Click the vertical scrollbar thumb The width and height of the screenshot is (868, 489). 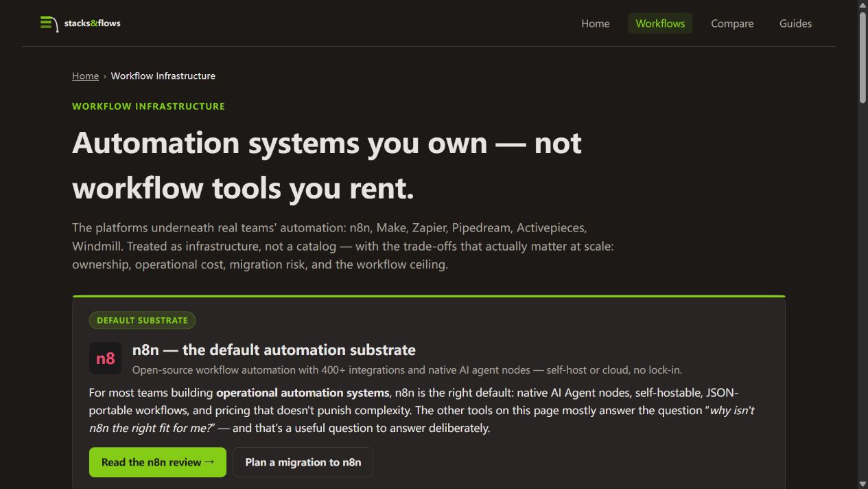click(x=863, y=57)
